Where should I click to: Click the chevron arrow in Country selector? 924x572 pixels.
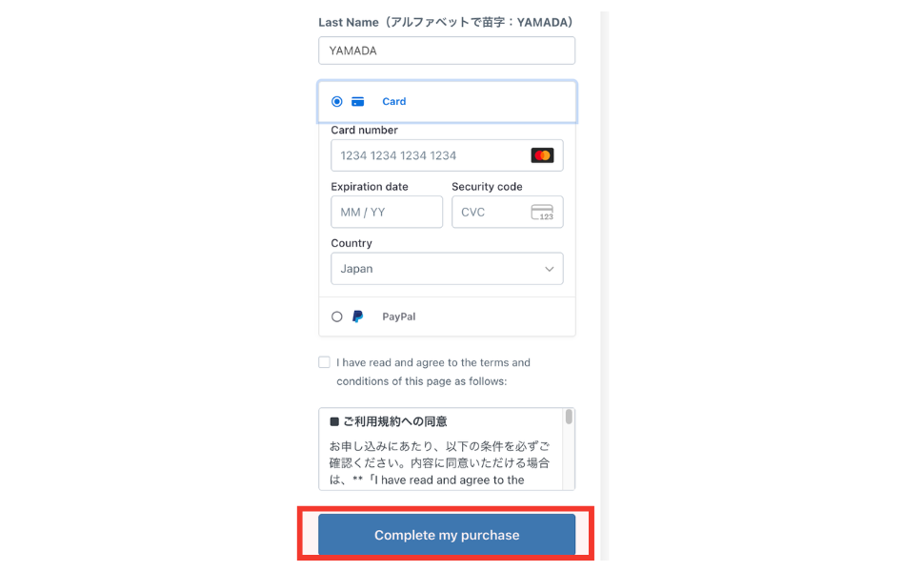[x=550, y=269]
